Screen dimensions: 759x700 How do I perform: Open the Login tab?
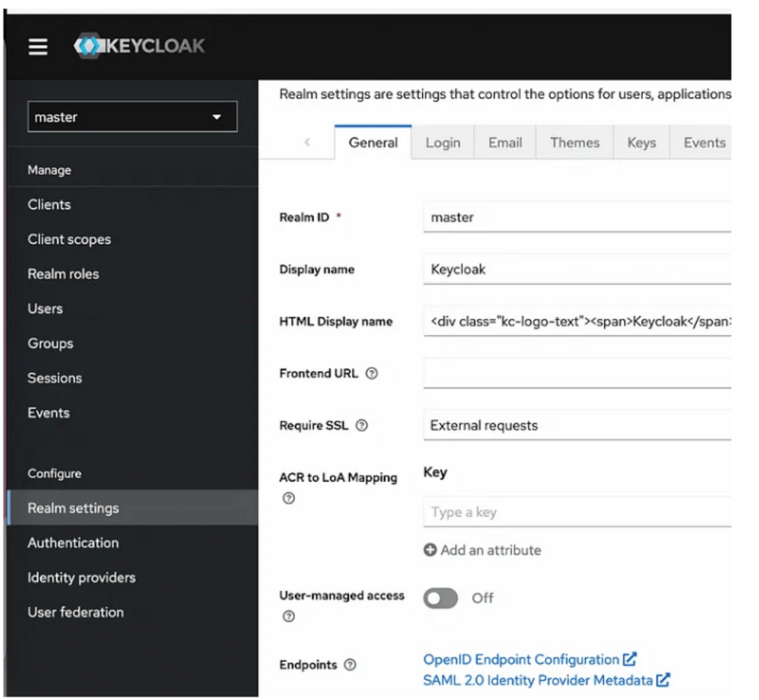tap(442, 142)
